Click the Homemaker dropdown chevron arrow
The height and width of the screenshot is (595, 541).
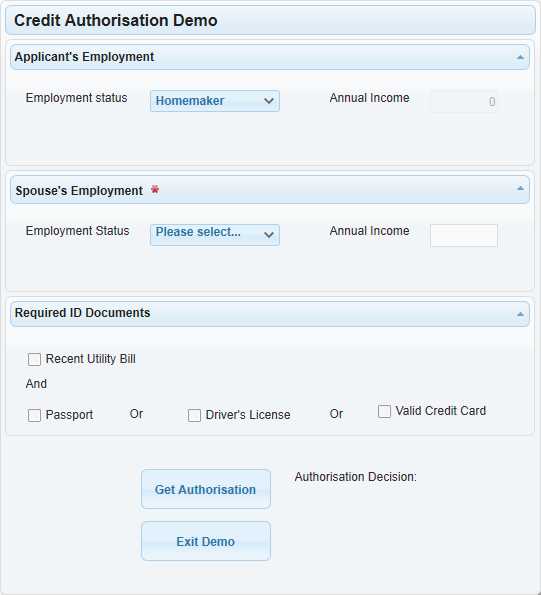tap(269, 101)
